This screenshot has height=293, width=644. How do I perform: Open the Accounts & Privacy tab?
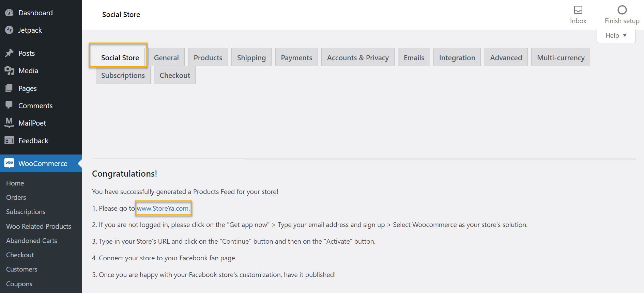tap(358, 58)
